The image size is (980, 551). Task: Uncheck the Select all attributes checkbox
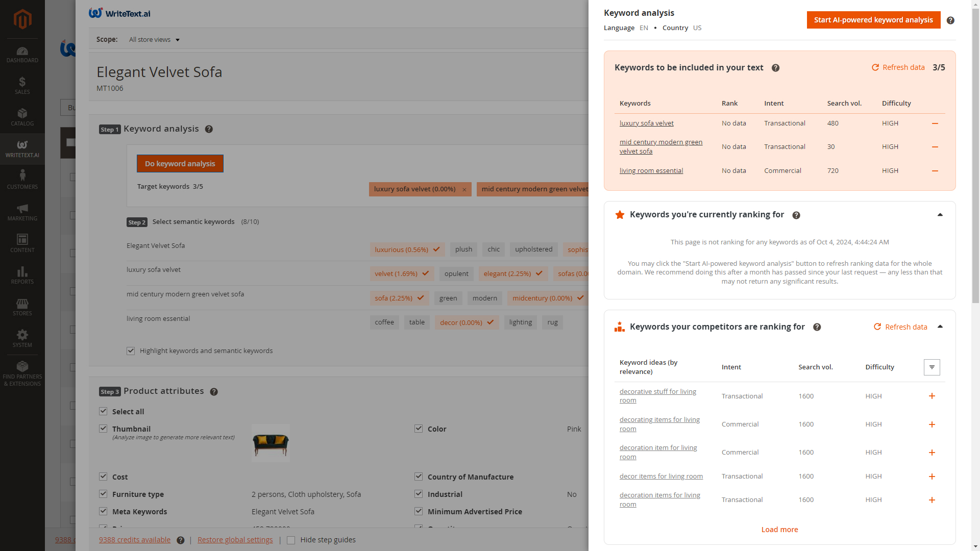point(104,411)
